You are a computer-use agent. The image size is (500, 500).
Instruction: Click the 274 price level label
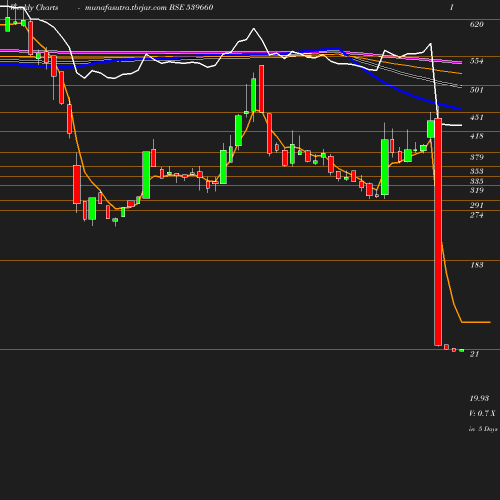(x=476, y=215)
